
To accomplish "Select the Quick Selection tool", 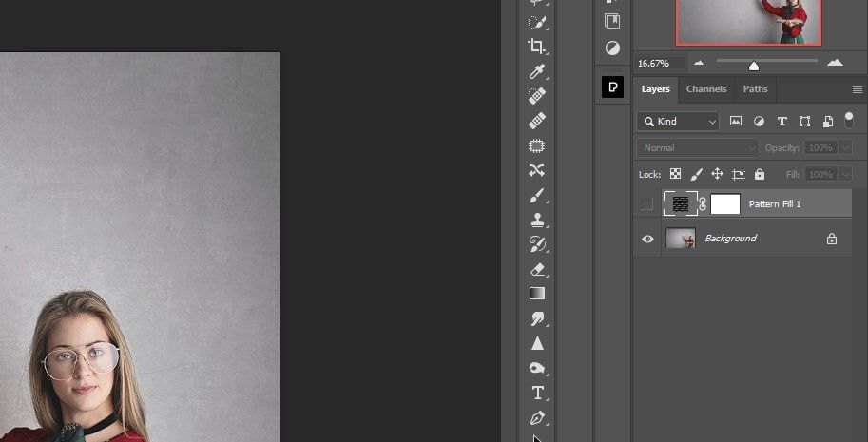I will (537, 22).
